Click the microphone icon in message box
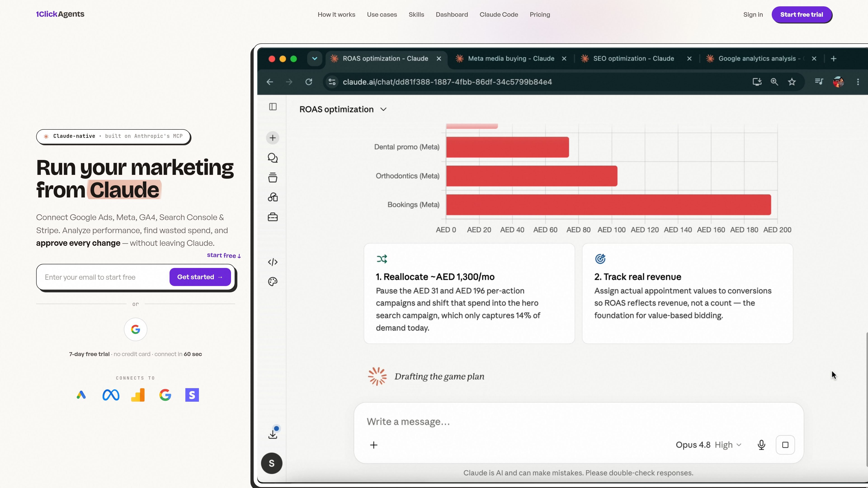 761,445
